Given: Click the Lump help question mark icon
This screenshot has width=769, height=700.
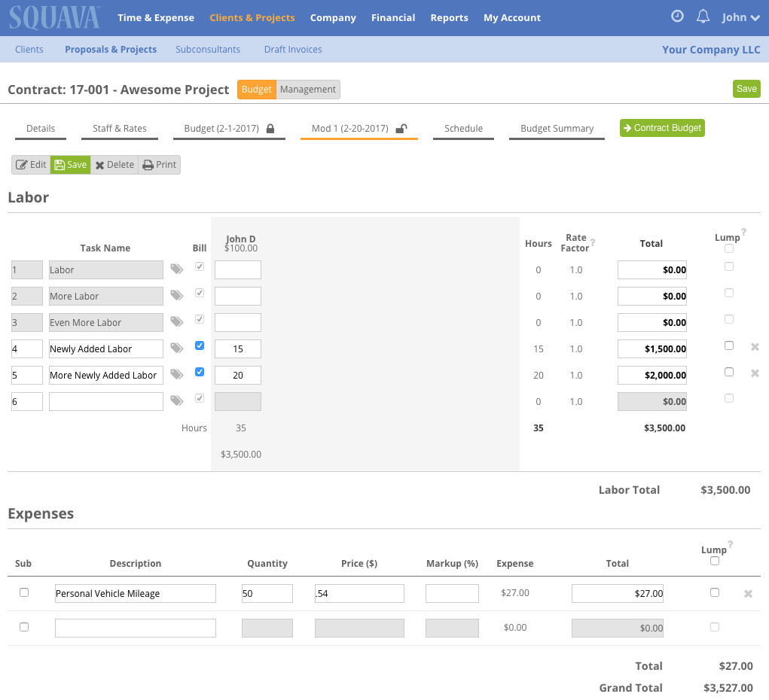Looking at the screenshot, I should click(x=743, y=231).
